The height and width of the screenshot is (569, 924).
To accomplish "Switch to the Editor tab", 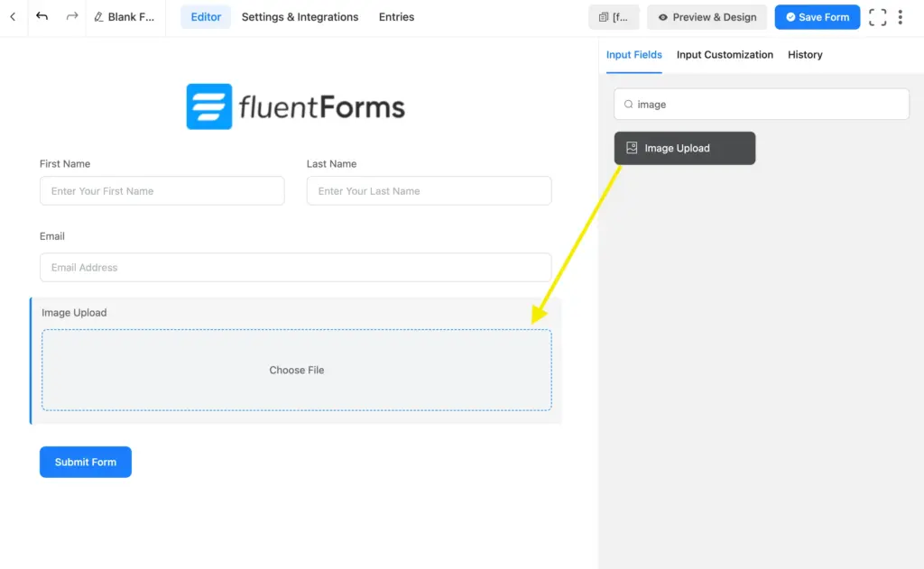I will tap(206, 17).
